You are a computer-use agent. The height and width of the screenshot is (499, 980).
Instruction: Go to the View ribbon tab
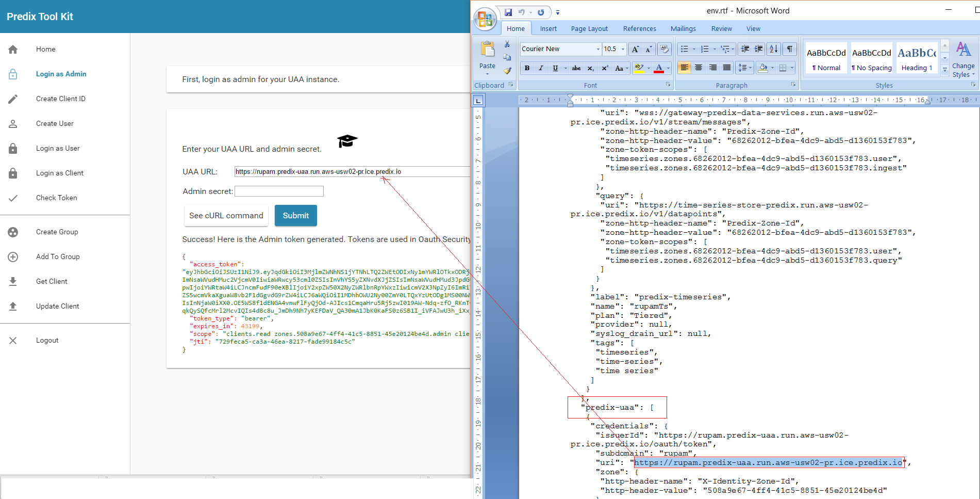point(753,29)
